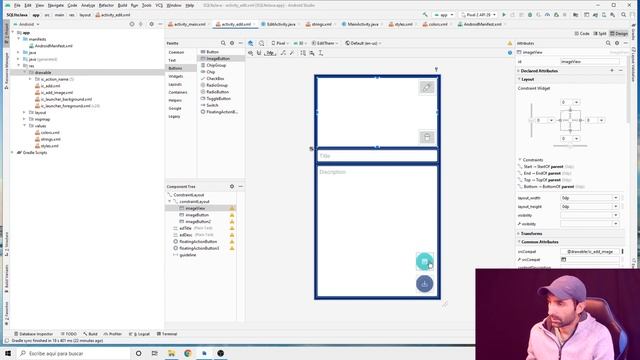The height and width of the screenshot is (360, 640).
Task: Expand the layout folder in project tree
Action: coord(24,112)
